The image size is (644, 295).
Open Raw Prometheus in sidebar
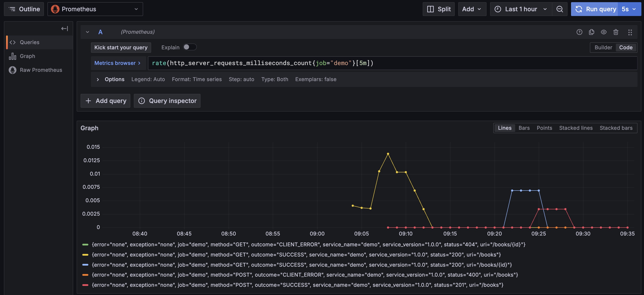click(41, 70)
